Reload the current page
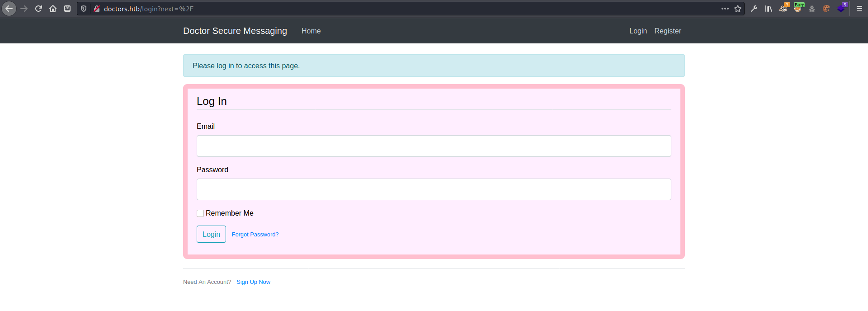This screenshot has height=311, width=868. coord(38,9)
